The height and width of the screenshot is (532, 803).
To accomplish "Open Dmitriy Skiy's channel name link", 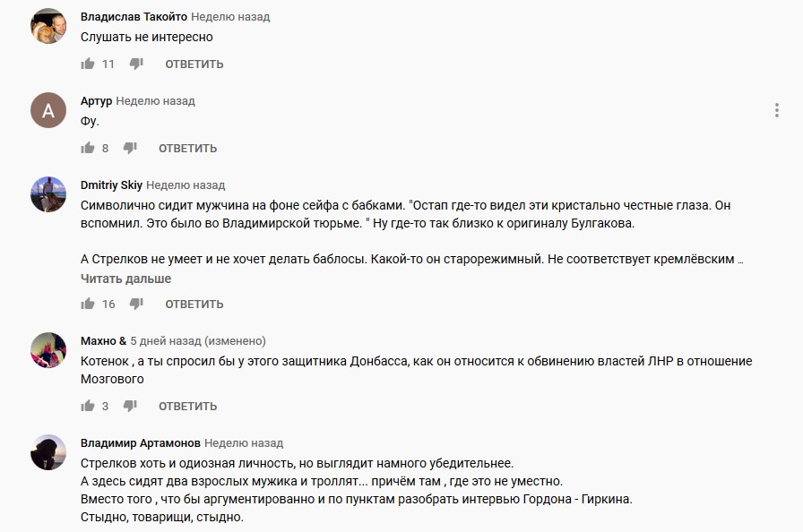I will coord(111,185).
